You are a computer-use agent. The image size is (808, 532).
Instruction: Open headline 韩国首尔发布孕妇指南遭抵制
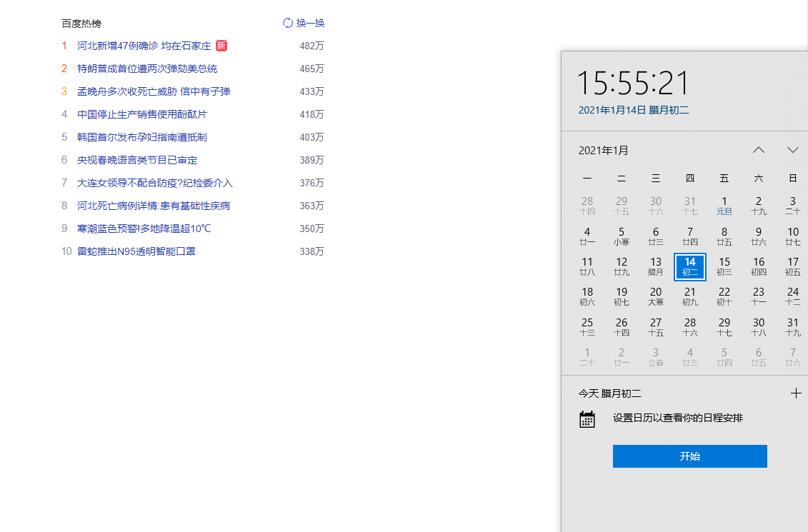[x=142, y=137]
